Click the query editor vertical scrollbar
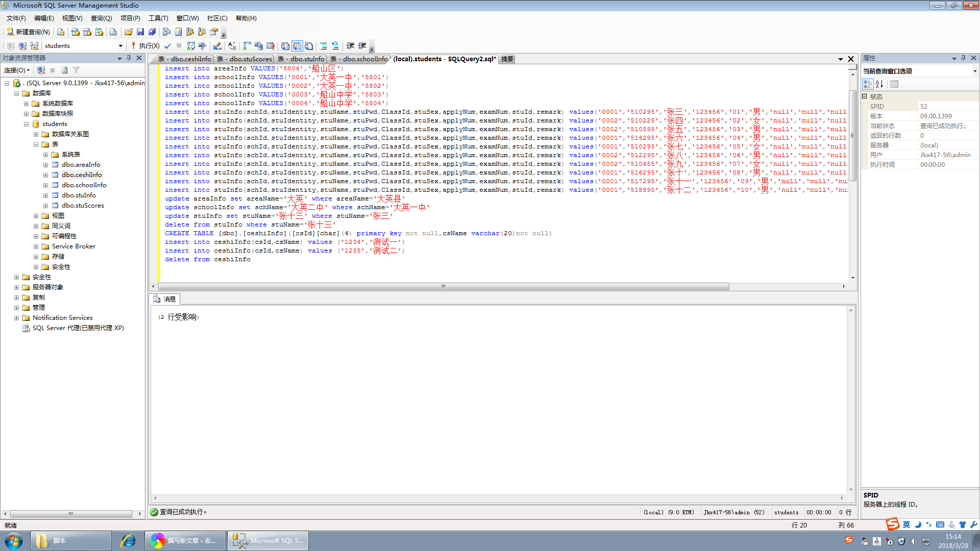980x551 pixels. point(852,136)
